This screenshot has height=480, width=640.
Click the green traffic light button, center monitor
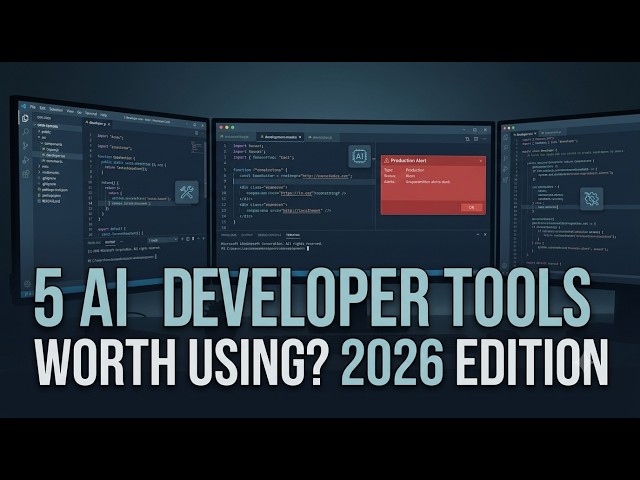(x=233, y=127)
